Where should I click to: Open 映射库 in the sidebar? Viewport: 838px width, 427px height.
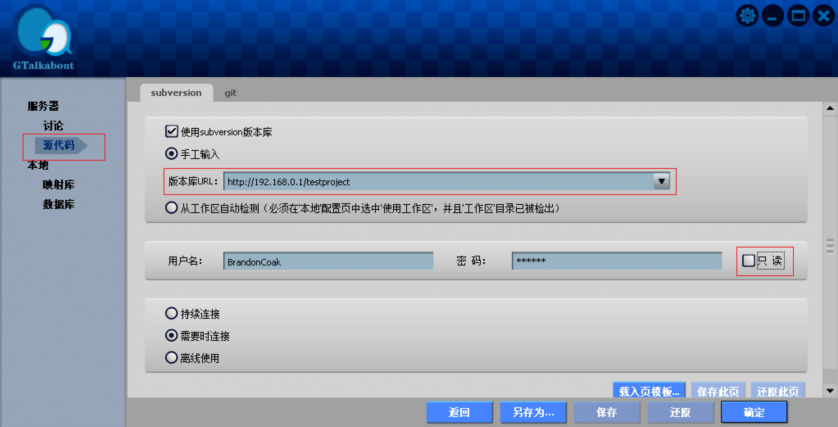(59, 185)
